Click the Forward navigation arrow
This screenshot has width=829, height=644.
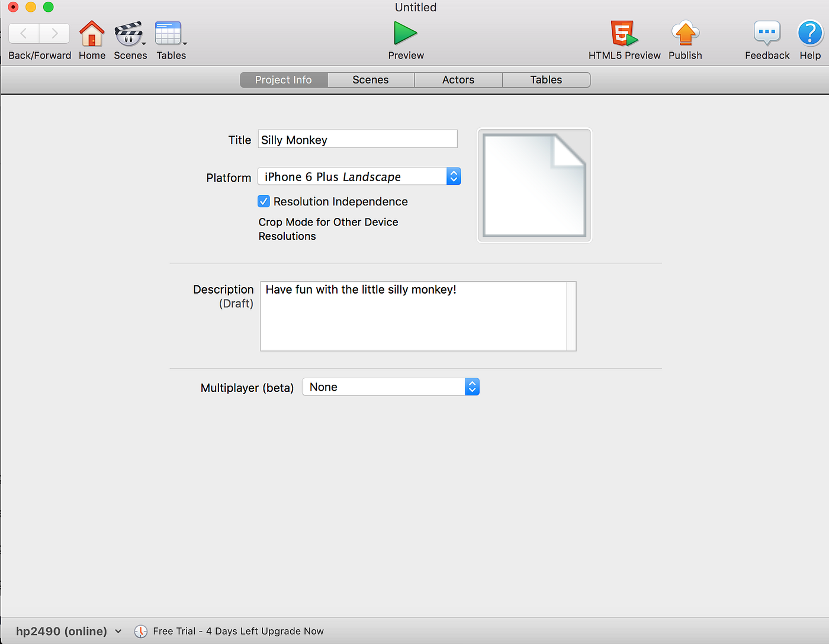point(54,34)
